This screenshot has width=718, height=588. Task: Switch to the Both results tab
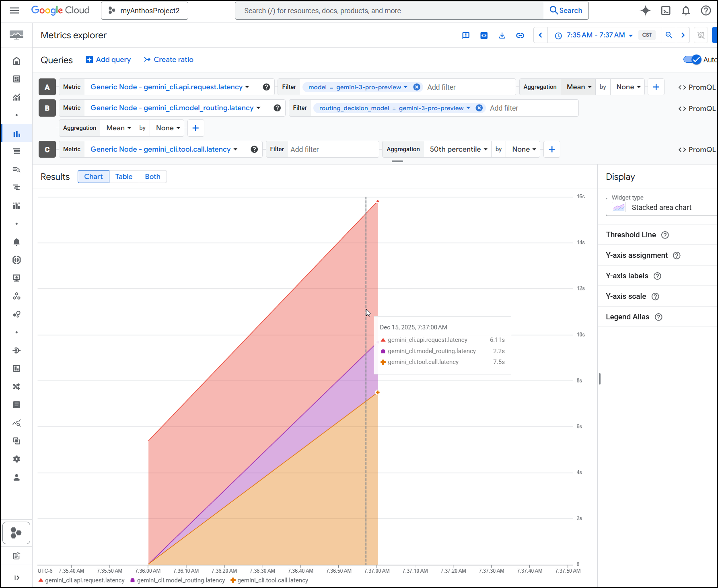(x=152, y=177)
